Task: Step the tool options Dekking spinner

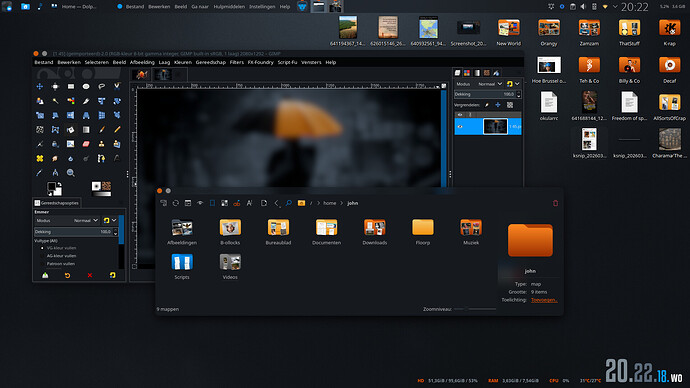Action: click(x=115, y=232)
